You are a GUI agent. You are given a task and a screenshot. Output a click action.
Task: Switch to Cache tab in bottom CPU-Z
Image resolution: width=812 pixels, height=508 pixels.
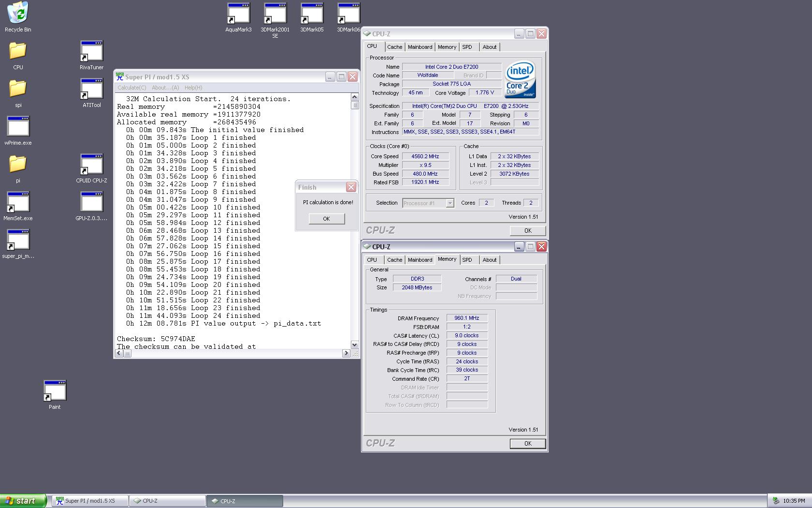[394, 260]
